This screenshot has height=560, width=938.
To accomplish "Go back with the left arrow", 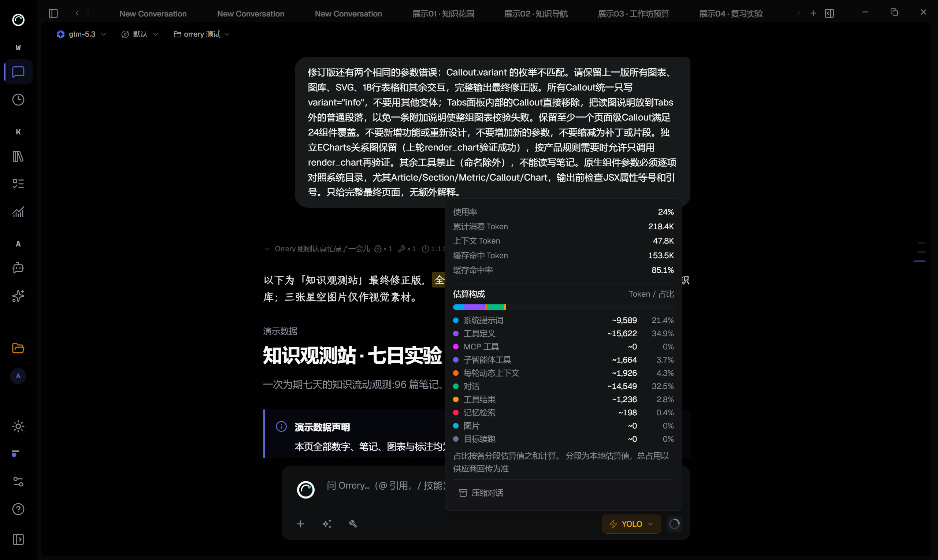I will (77, 14).
